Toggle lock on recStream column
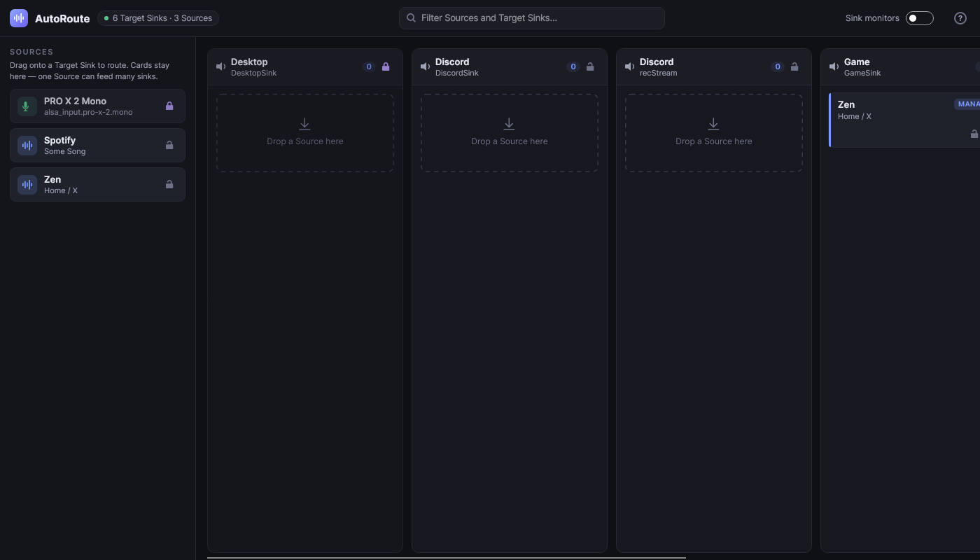 794,67
